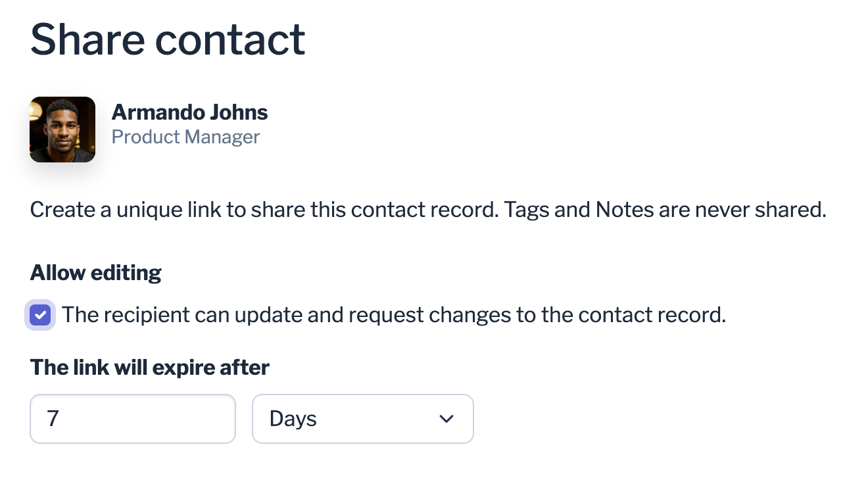Click Armando Johns' profile photo
Image resolution: width=868 pixels, height=480 pixels.
pyautogui.click(x=62, y=130)
